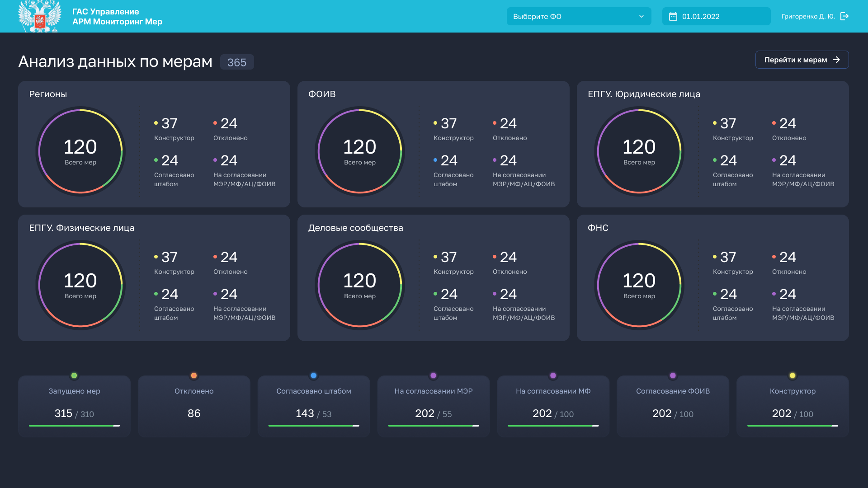
Task: Click the 365 measures count badge
Action: [x=237, y=62]
